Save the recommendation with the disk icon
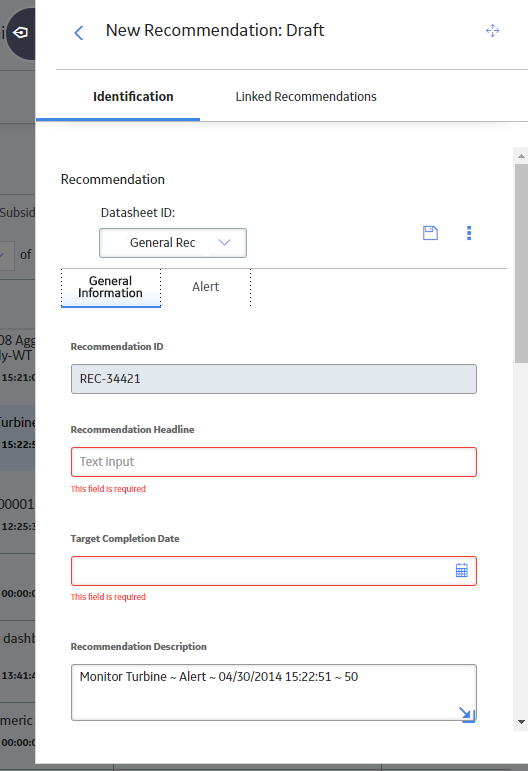528x771 pixels. pyautogui.click(x=430, y=233)
